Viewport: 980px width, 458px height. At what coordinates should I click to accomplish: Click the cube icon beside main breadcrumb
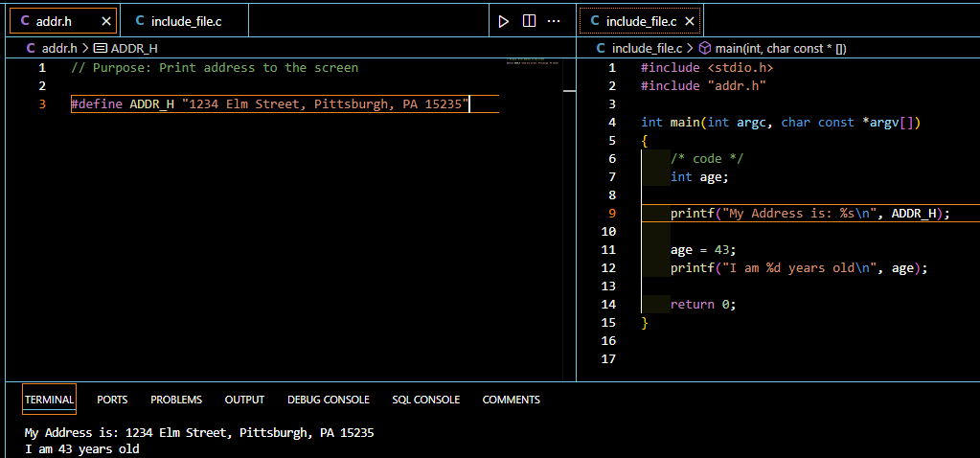(704, 48)
